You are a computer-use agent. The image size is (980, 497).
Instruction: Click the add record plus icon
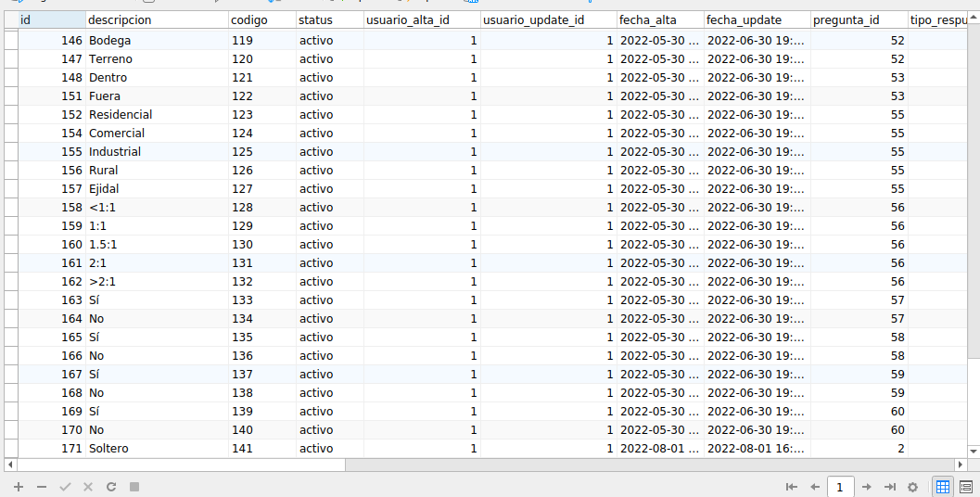pyautogui.click(x=19, y=487)
